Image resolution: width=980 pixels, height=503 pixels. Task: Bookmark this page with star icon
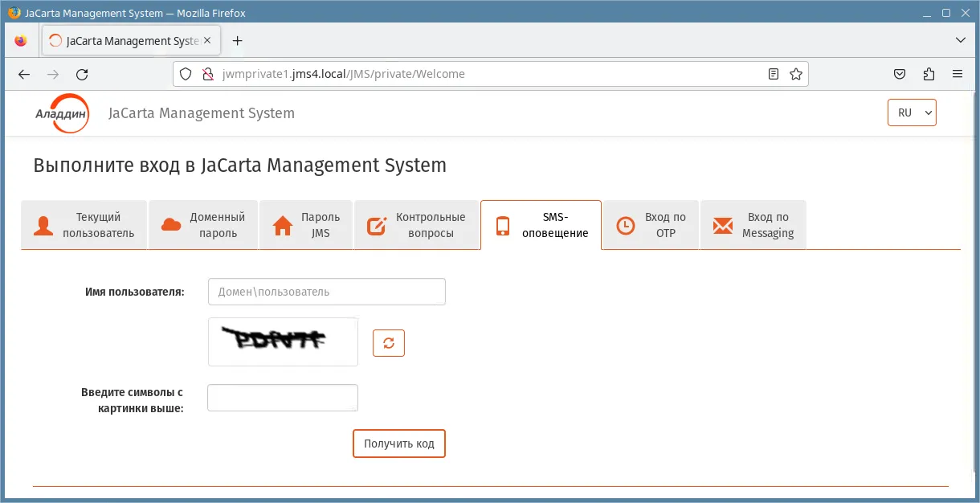pyautogui.click(x=796, y=74)
